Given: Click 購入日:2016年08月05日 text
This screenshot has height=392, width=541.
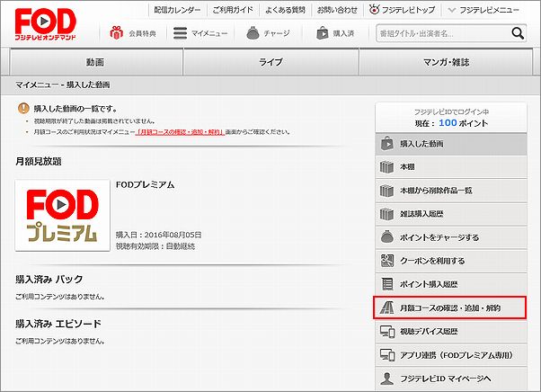Looking at the screenshot, I should 159,235.
